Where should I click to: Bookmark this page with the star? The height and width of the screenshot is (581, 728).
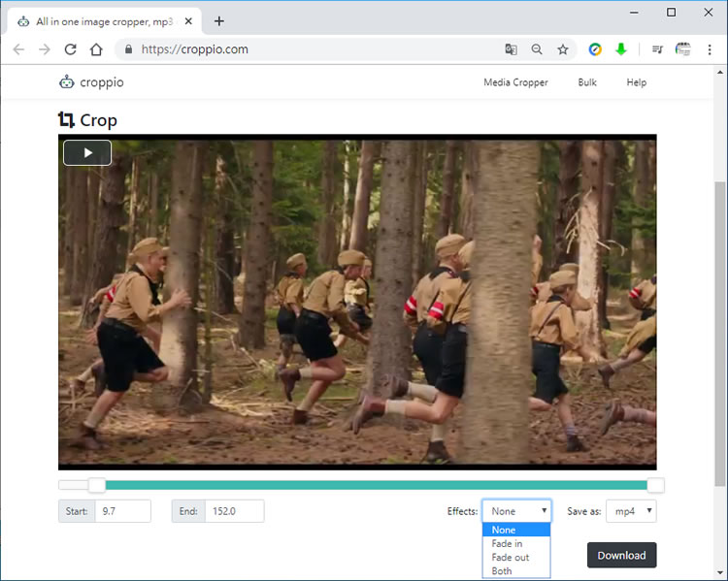[563, 49]
